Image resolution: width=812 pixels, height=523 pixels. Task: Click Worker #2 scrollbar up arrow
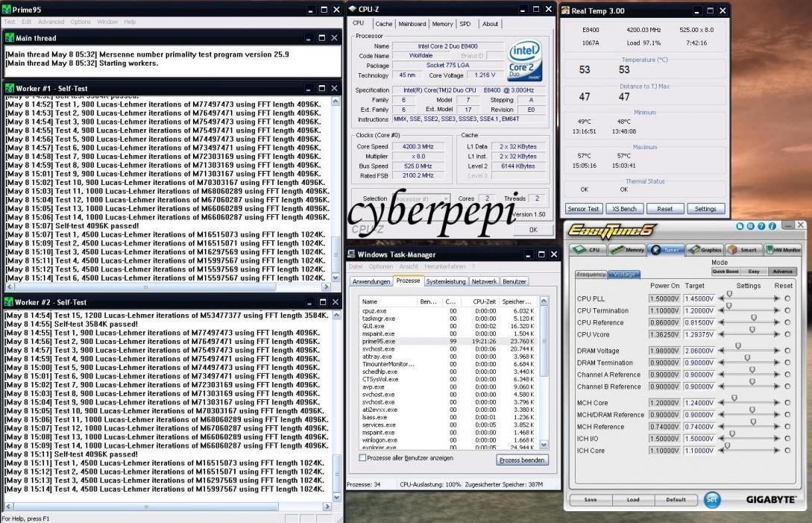pos(336,315)
